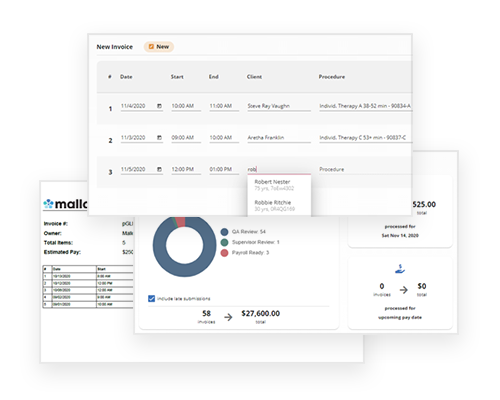Click the 12:00 PM start time

click(186, 170)
